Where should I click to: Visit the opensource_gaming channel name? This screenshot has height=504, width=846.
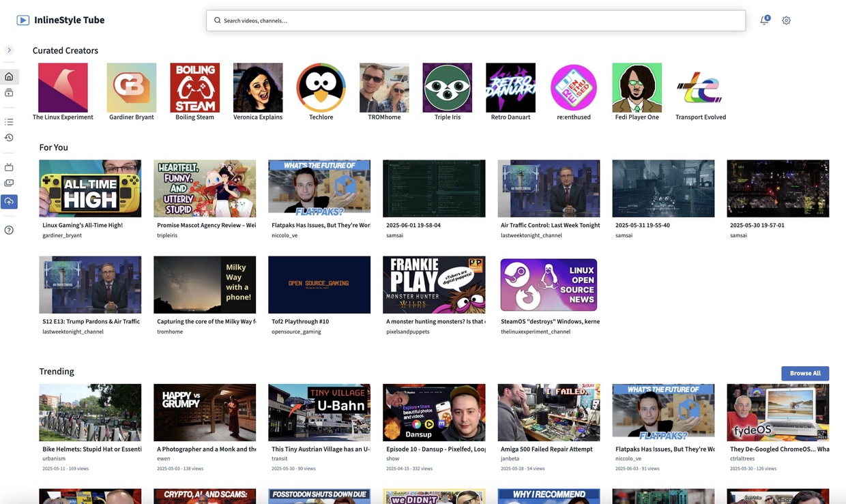click(296, 331)
